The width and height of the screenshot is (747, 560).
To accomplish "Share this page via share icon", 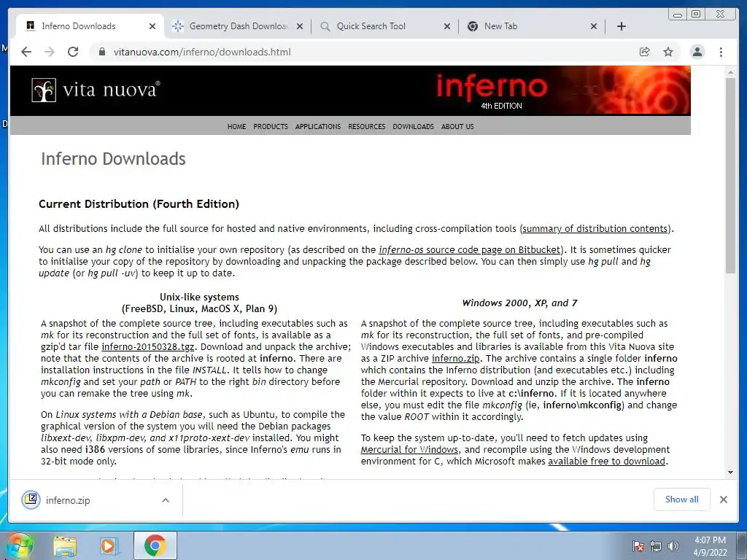I will click(x=645, y=52).
